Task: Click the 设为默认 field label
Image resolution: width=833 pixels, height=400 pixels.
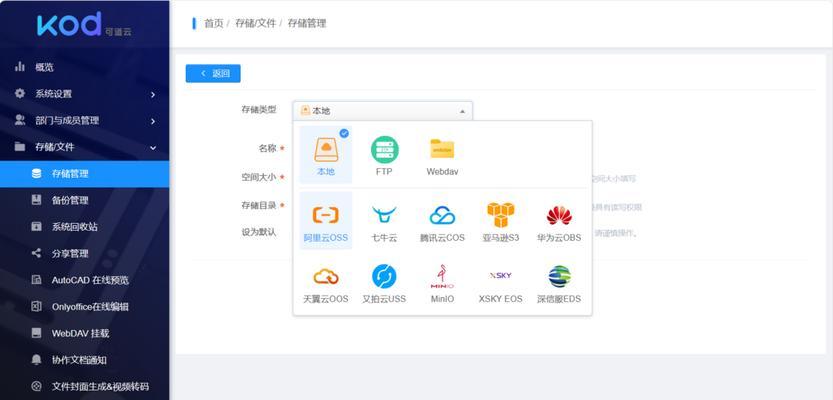Action: point(259,232)
